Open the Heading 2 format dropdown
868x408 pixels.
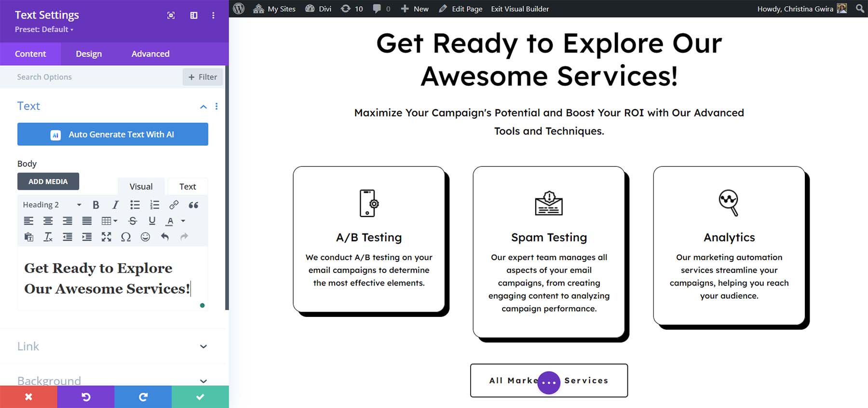(x=52, y=205)
